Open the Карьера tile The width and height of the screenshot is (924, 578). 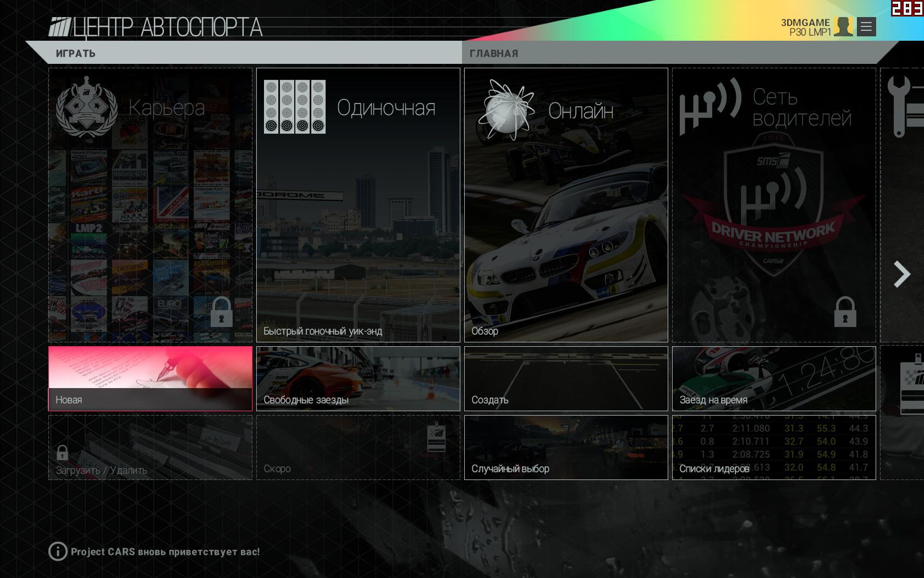tap(150, 205)
